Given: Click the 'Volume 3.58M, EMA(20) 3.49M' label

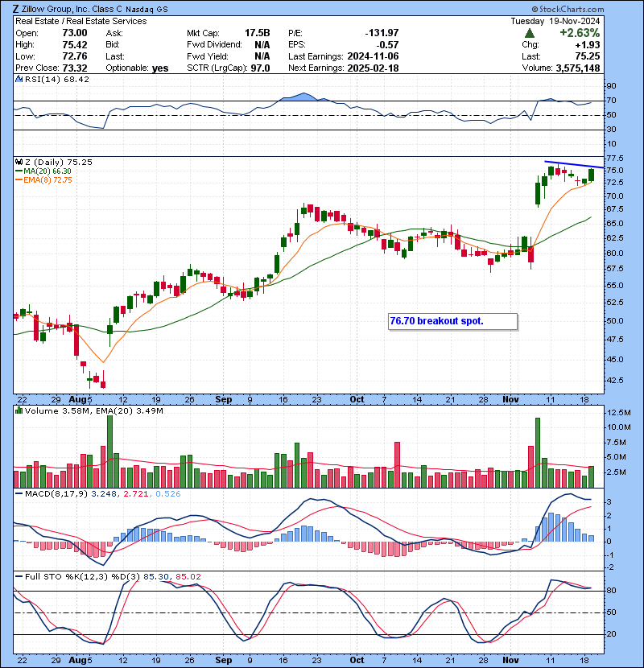Looking at the screenshot, I should coord(93,410).
